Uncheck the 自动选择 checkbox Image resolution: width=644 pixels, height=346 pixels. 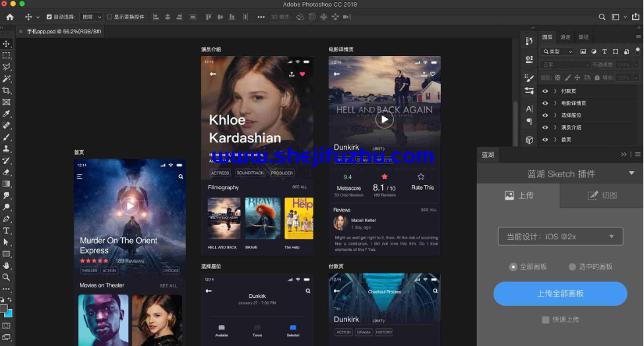click(49, 17)
